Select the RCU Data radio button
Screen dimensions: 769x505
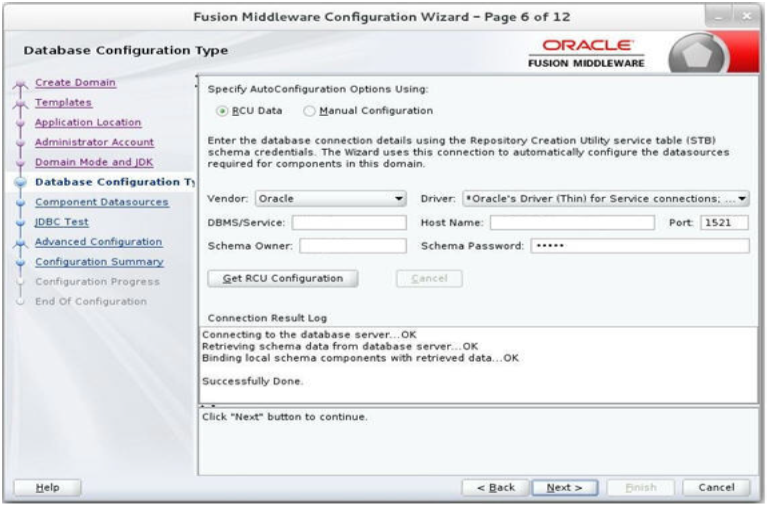[222, 111]
